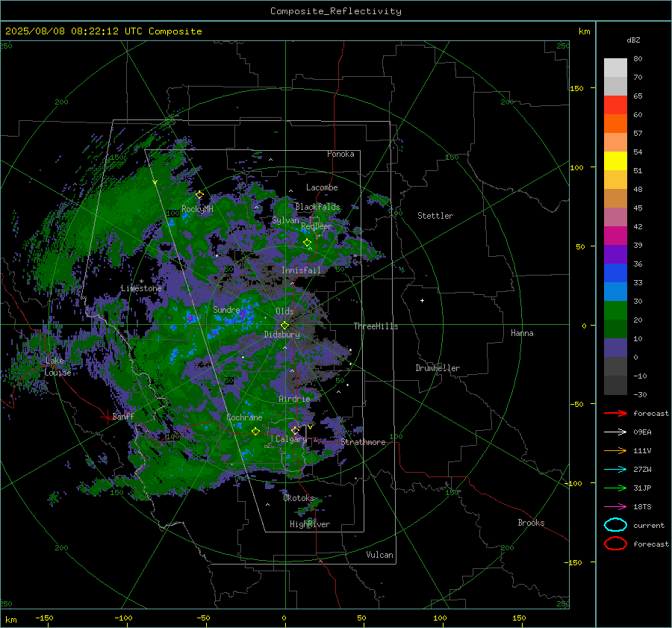This screenshot has width=672, height=628.
Task: Pick the magenta 39-42 dBZ swatch
Action: tap(615, 236)
